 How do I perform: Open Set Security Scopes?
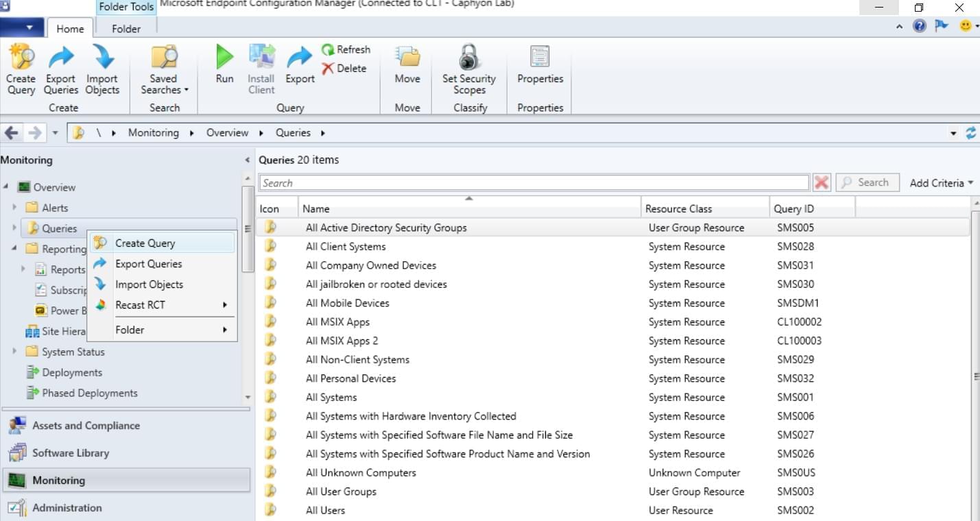468,68
